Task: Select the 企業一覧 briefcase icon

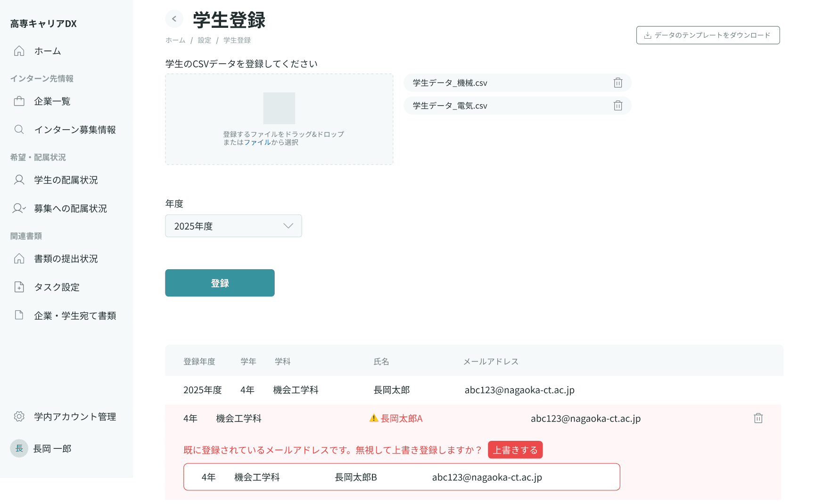Action: coord(19,100)
